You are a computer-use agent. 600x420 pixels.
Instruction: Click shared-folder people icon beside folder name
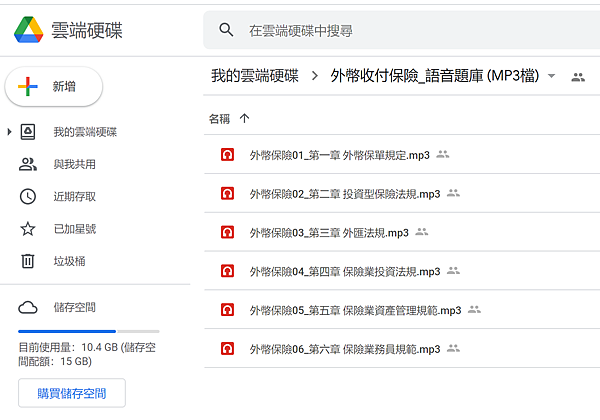click(x=578, y=77)
